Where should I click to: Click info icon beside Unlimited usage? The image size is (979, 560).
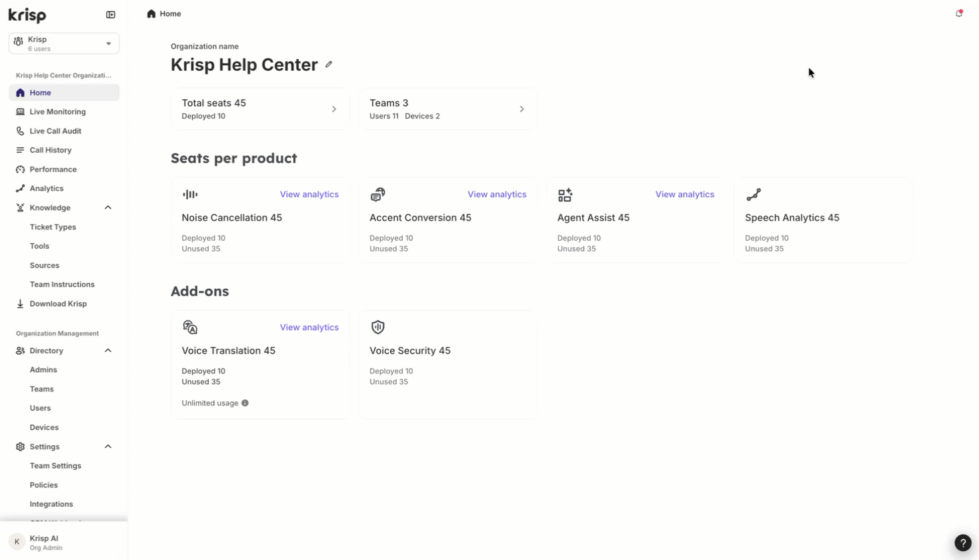[245, 403]
